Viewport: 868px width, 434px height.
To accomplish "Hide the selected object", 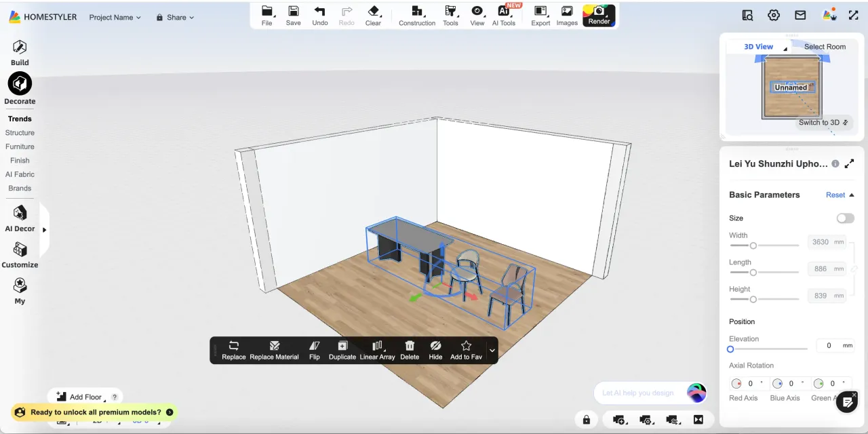I will (435, 350).
